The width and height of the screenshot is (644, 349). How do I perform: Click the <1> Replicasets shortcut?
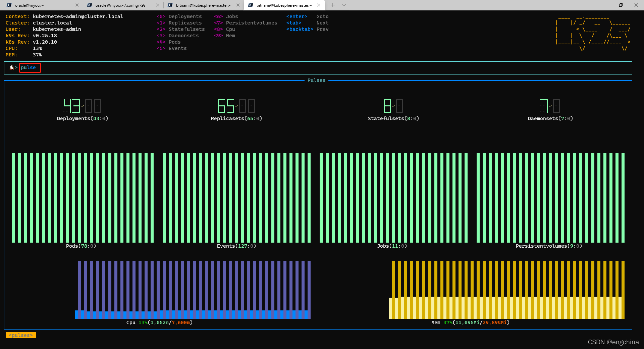click(179, 23)
